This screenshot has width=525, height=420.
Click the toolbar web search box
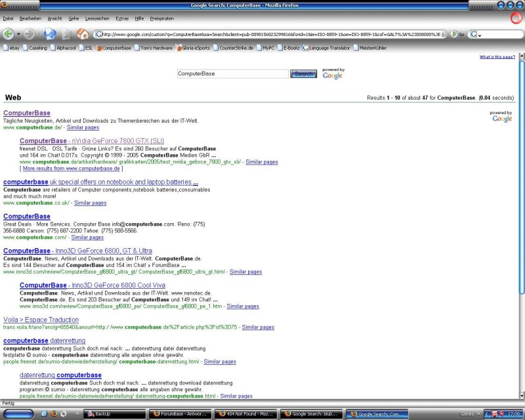tap(502, 34)
